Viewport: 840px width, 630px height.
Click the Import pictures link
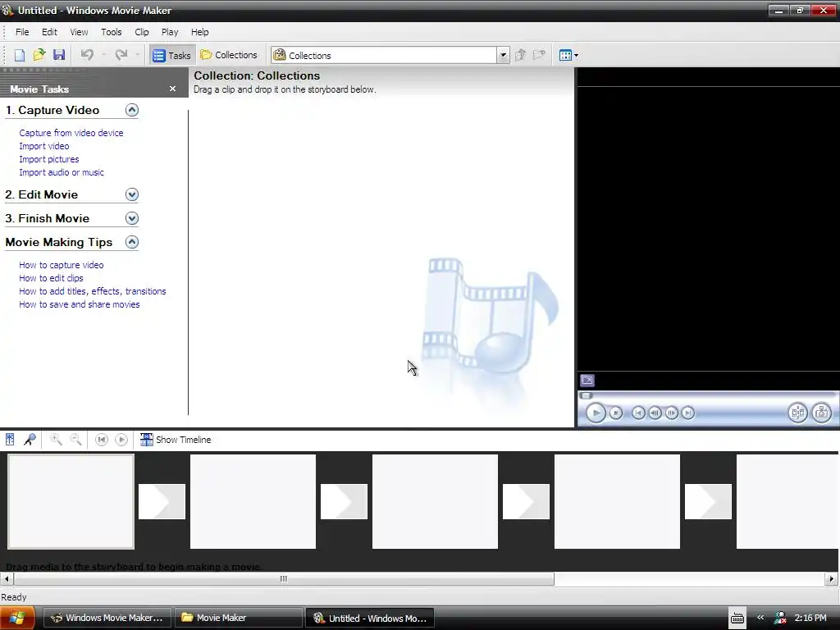click(48, 159)
